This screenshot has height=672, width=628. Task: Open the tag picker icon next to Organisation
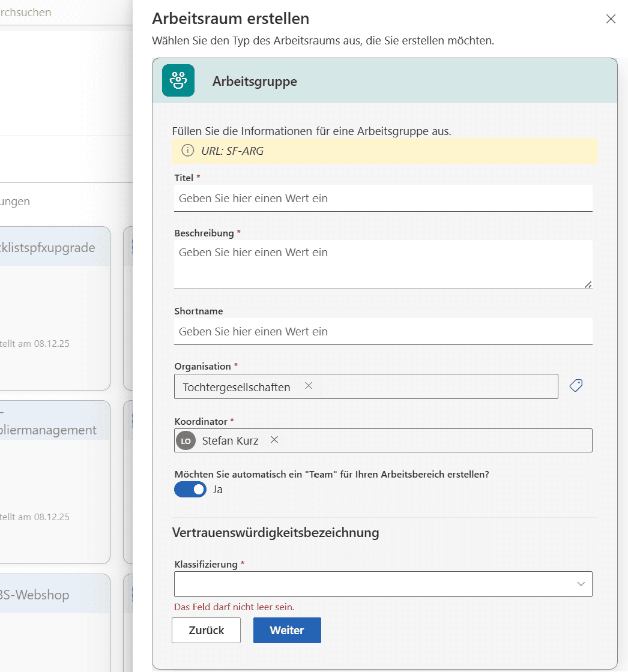(x=575, y=385)
